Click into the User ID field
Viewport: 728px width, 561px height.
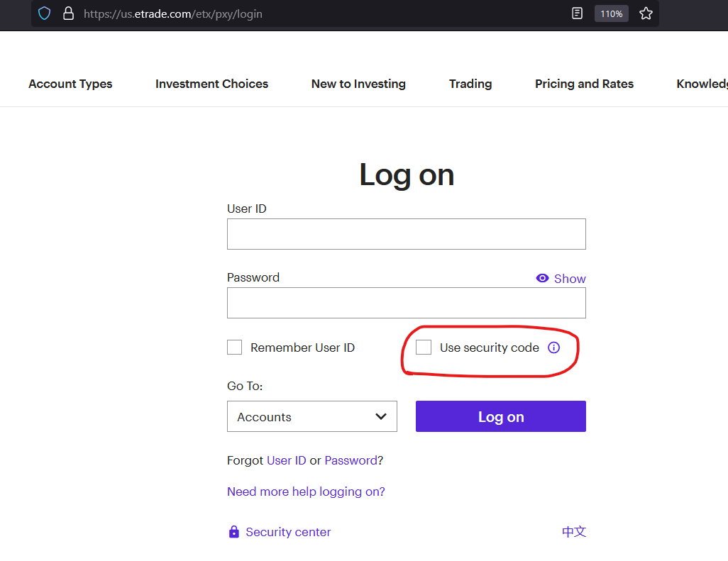pos(406,234)
